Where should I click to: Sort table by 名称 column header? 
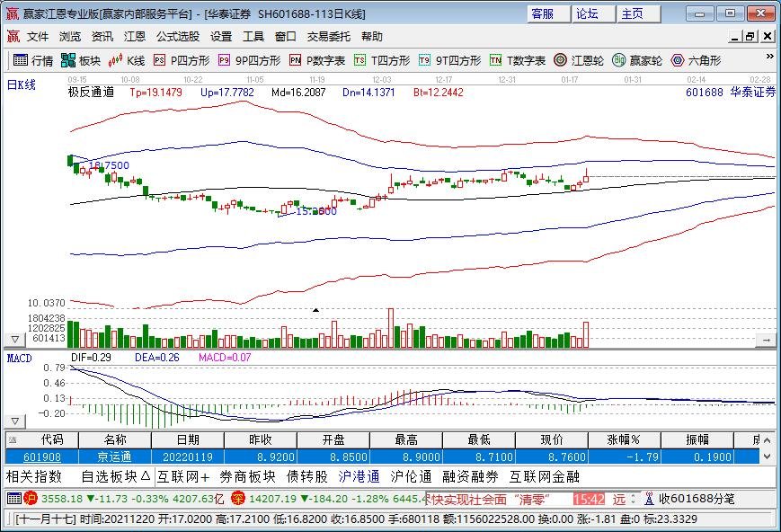point(115,439)
